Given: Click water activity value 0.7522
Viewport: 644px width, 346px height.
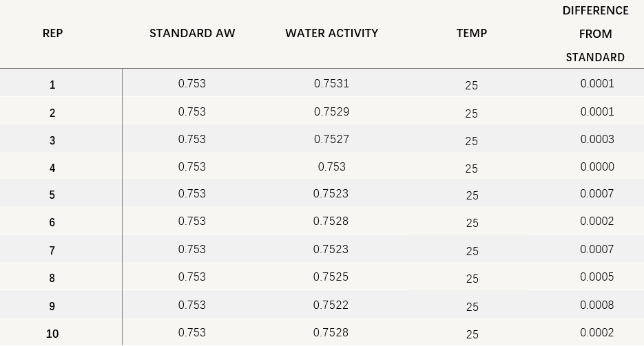Looking at the screenshot, I should 331,305.
